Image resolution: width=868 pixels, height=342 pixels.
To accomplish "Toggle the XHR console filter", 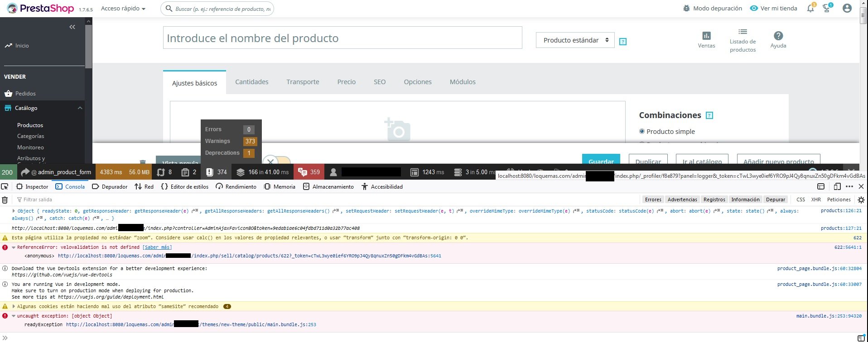I will click(816, 199).
